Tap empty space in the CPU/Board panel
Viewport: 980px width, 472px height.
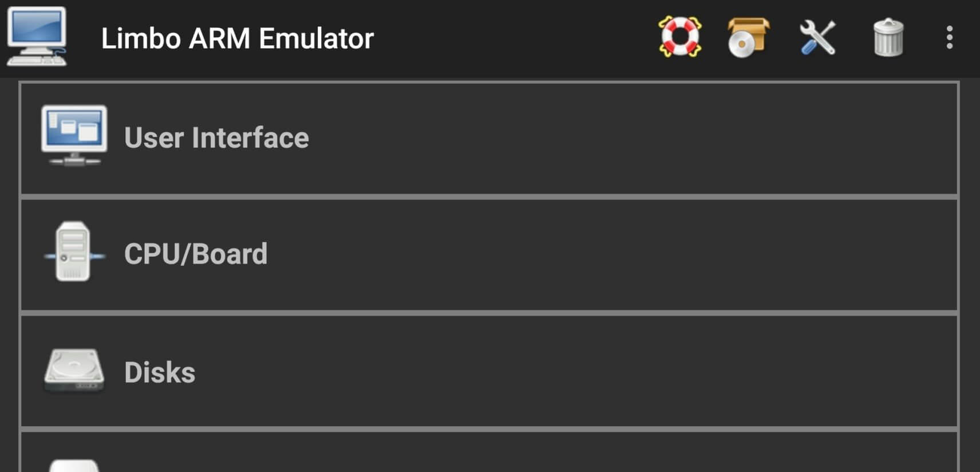click(x=630, y=254)
